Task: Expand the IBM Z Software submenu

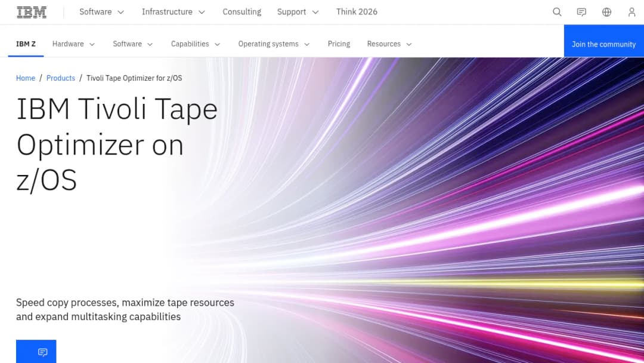Action: click(133, 44)
